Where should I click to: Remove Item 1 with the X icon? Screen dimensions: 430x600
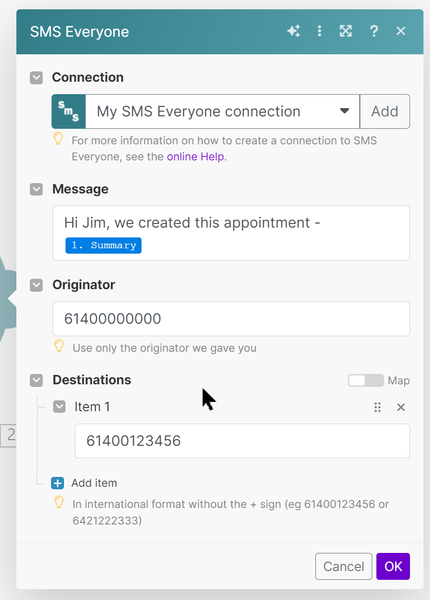[x=401, y=407]
